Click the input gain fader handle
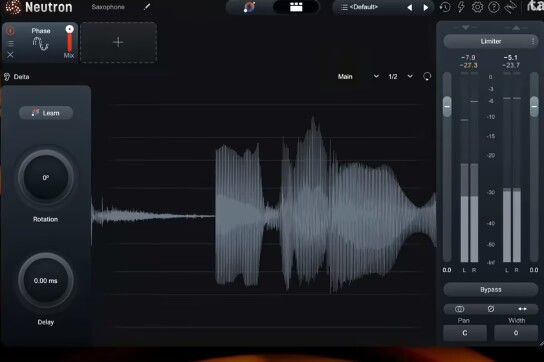 447,106
